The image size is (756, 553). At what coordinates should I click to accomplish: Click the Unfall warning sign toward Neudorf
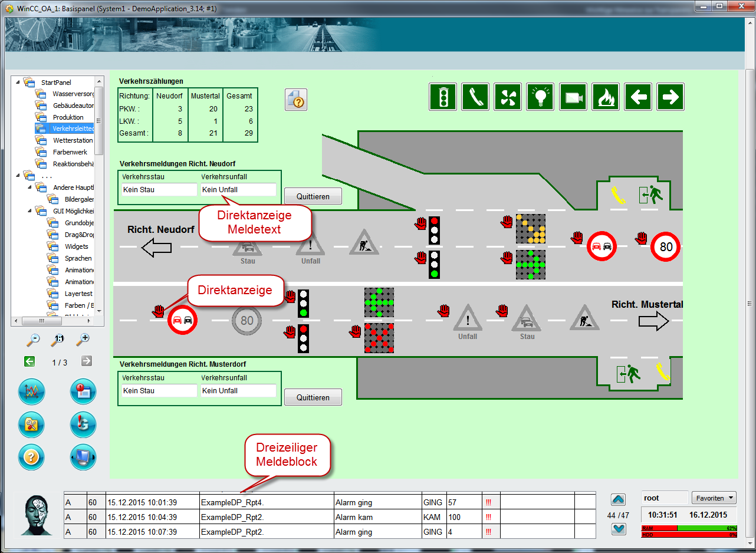point(311,246)
